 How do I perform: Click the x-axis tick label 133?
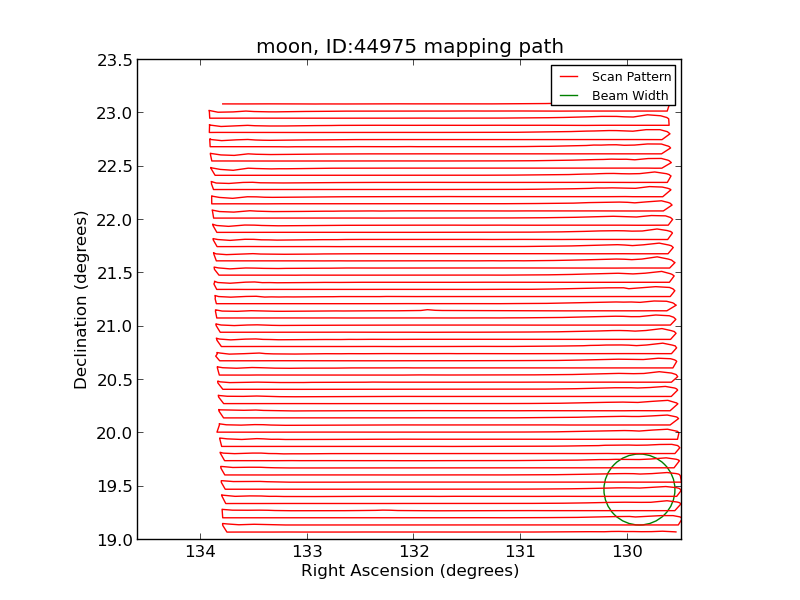pos(307,551)
